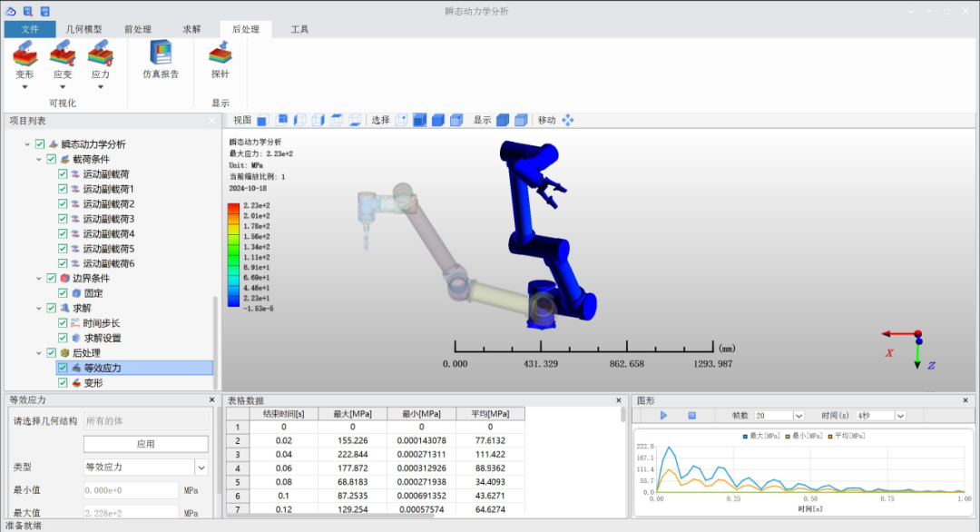Switch to the 求解 ribbon tab
The height and width of the screenshot is (532, 980).
[x=191, y=29]
